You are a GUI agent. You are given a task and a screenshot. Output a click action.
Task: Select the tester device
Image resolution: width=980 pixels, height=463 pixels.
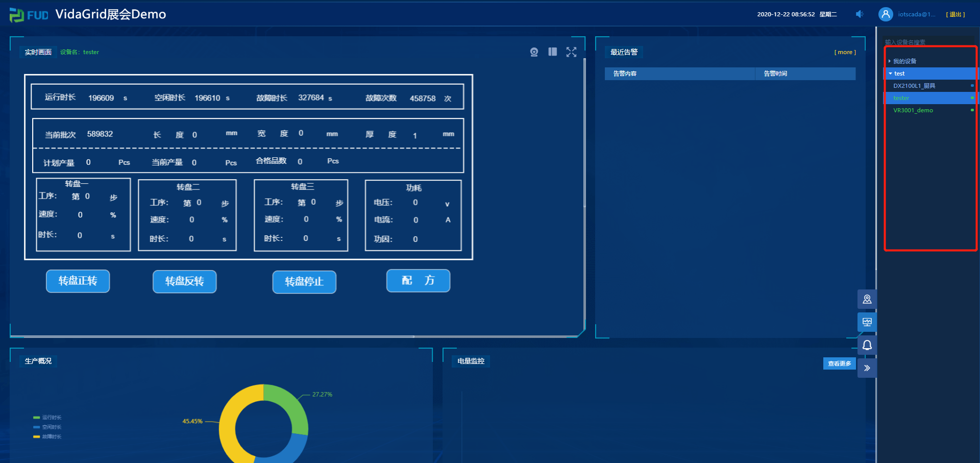(901, 98)
